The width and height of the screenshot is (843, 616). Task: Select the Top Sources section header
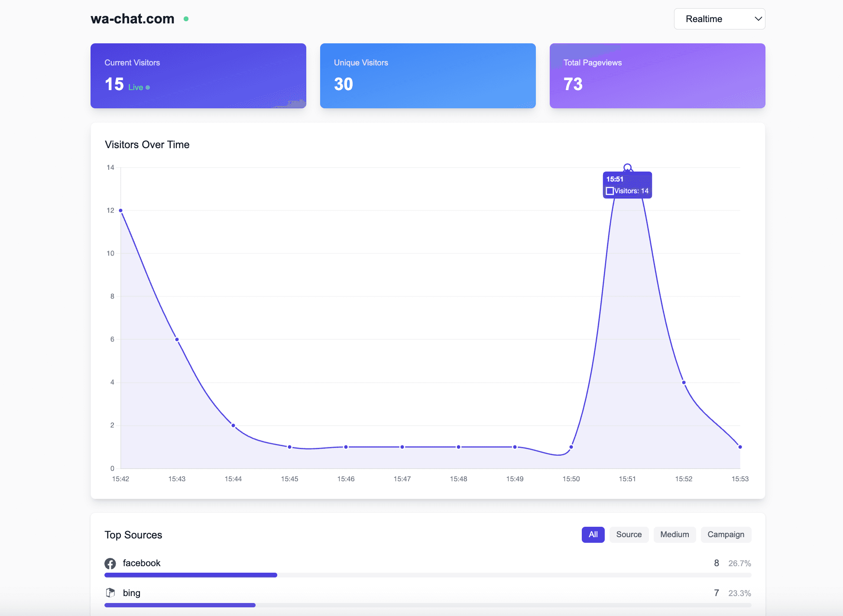[x=133, y=535]
